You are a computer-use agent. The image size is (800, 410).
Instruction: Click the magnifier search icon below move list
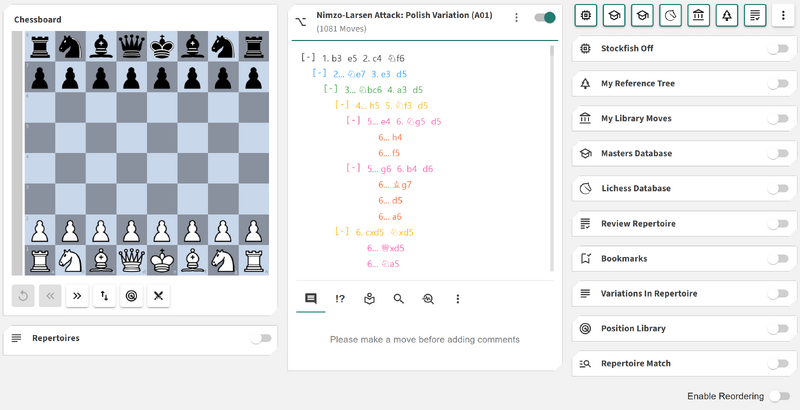click(398, 298)
